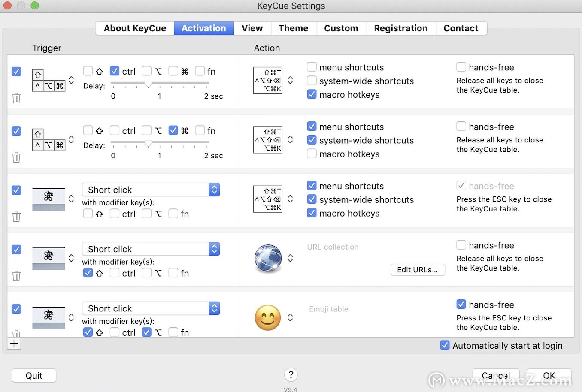Click the globe URL collection action icon
582x392 pixels.
(268, 258)
